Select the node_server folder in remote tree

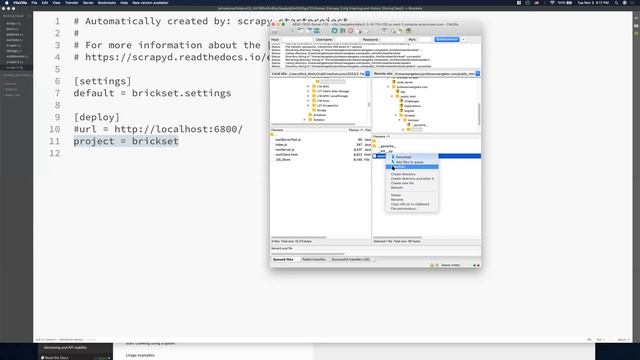[405, 82]
